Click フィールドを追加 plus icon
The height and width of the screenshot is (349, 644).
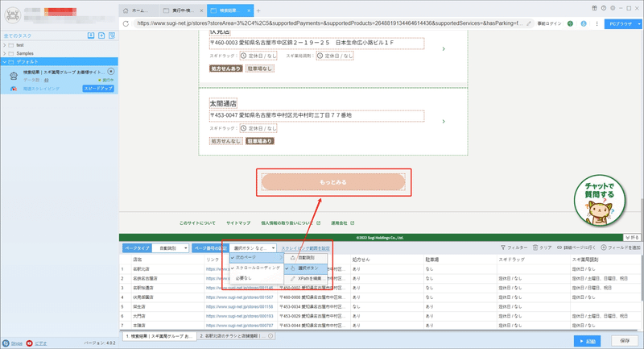click(x=604, y=247)
